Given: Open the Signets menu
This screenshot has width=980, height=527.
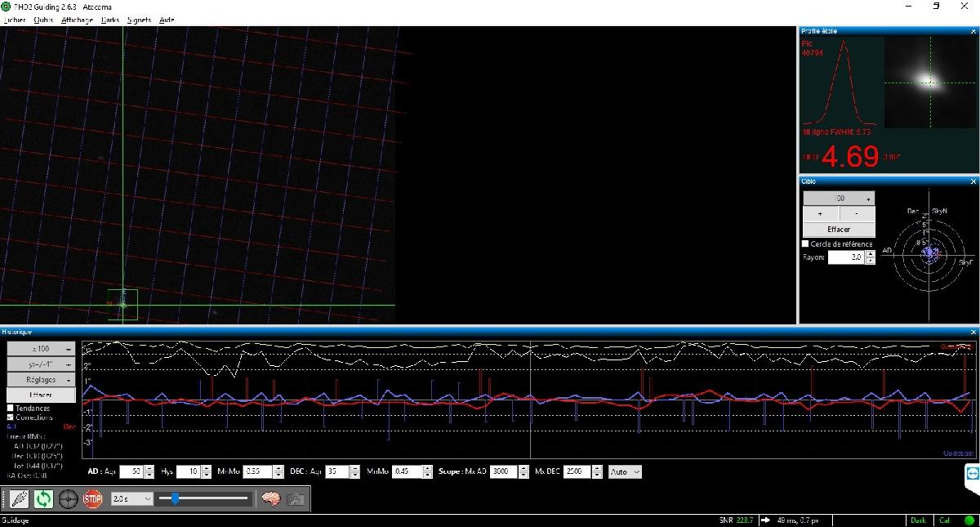Looking at the screenshot, I should [140, 20].
